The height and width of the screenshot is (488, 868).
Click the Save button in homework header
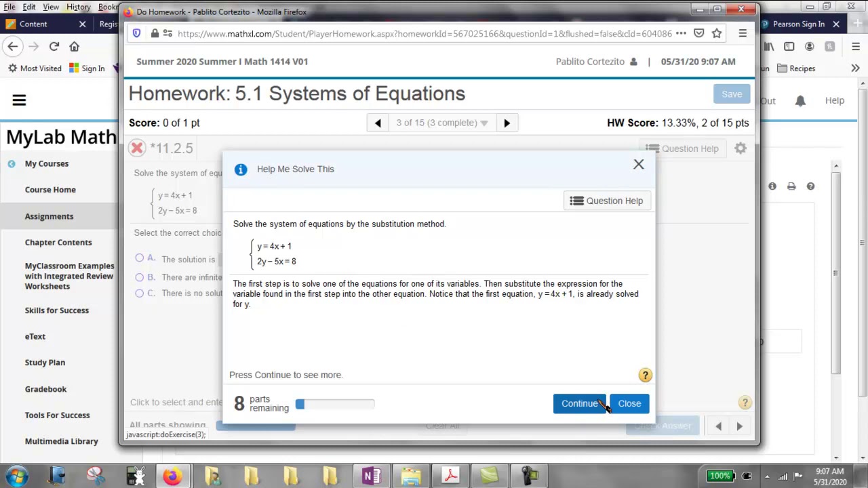coord(732,94)
